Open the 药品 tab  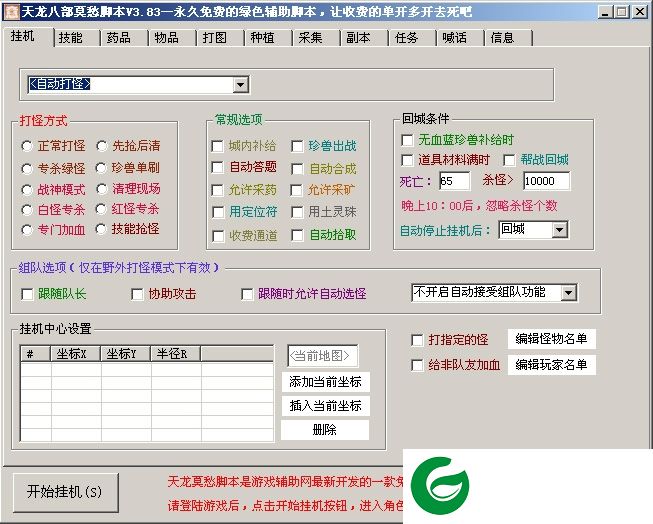[124, 38]
